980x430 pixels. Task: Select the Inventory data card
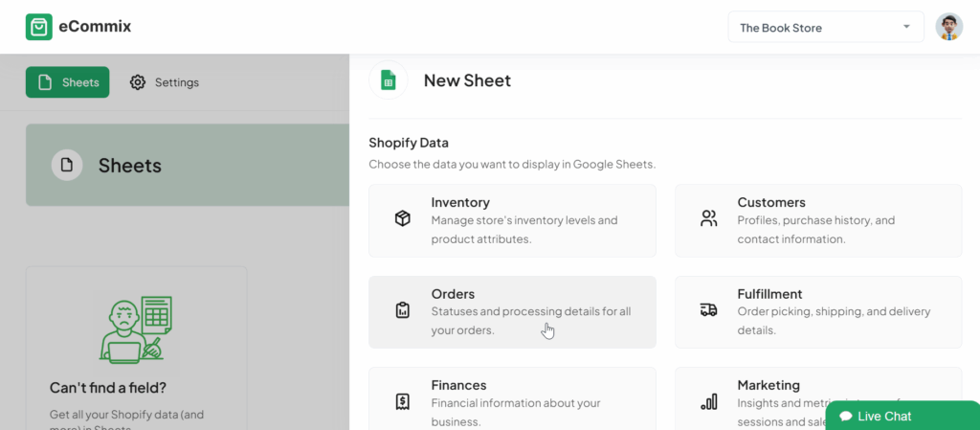click(513, 220)
